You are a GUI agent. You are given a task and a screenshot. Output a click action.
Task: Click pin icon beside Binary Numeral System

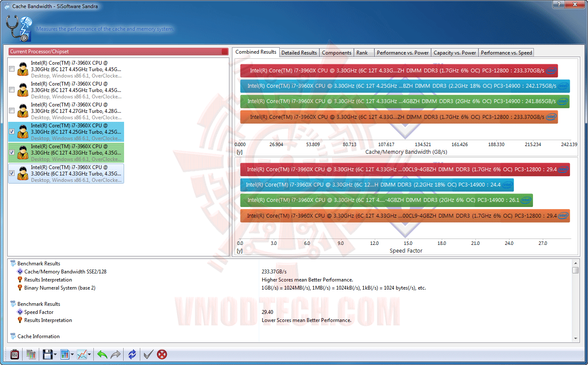(x=20, y=287)
